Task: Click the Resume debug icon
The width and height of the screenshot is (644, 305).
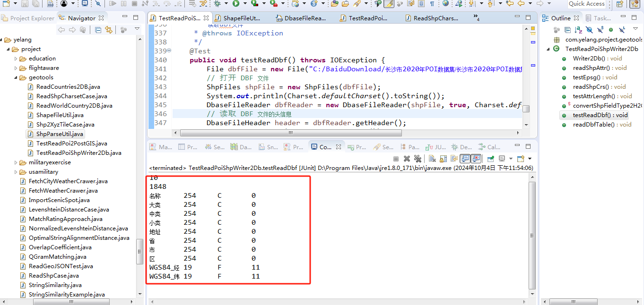Action: pyautogui.click(x=113, y=3)
